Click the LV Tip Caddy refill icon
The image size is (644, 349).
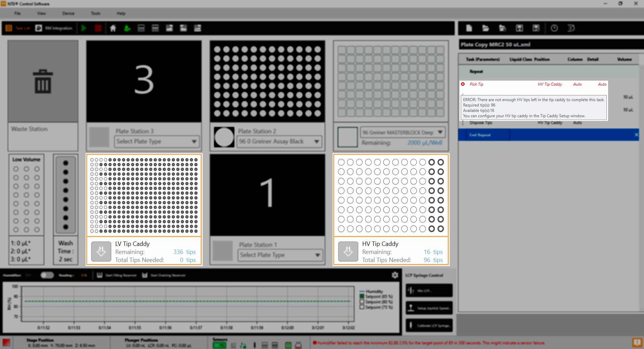[x=101, y=251]
